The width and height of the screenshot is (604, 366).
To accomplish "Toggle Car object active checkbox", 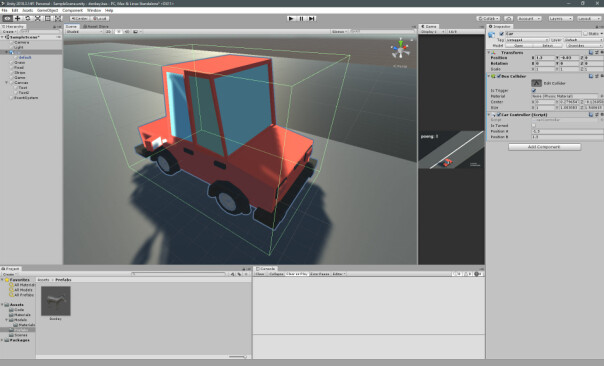I will pyautogui.click(x=502, y=34).
